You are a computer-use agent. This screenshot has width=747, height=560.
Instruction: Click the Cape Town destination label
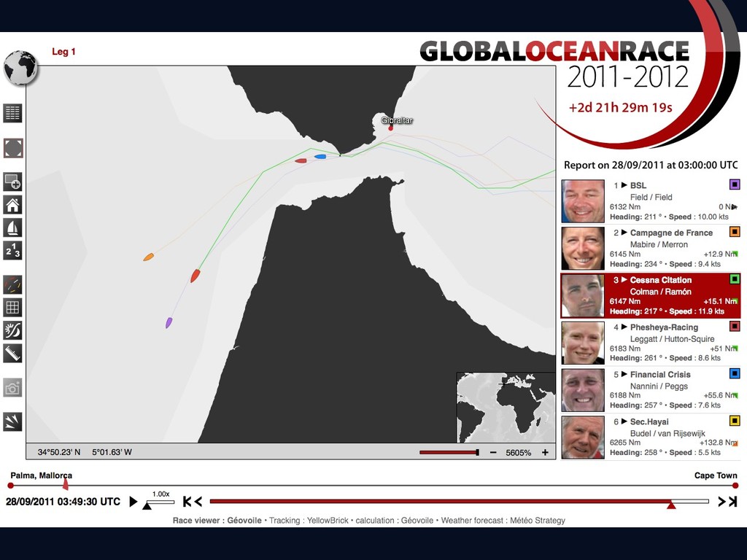point(716,475)
